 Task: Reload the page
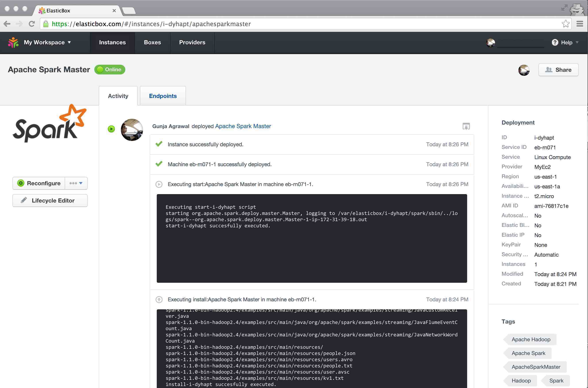32,24
